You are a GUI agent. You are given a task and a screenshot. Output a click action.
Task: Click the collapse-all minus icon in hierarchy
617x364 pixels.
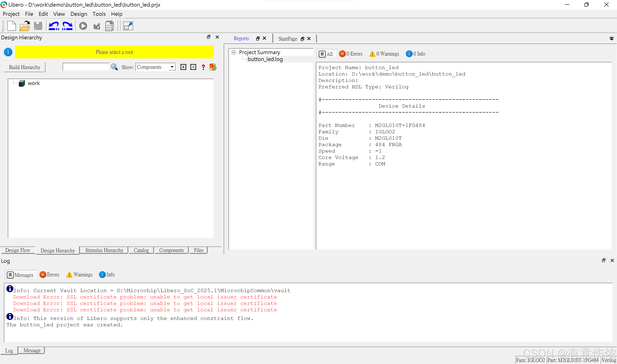tap(193, 67)
